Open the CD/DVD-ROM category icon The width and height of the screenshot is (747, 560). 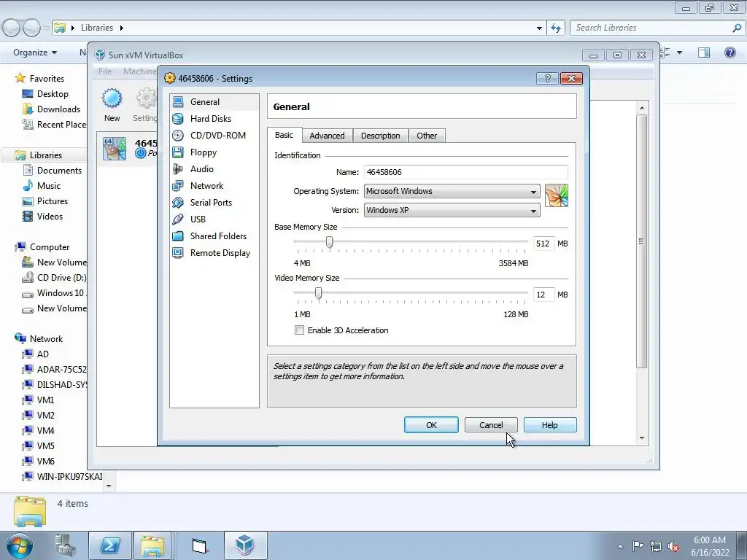(x=178, y=135)
